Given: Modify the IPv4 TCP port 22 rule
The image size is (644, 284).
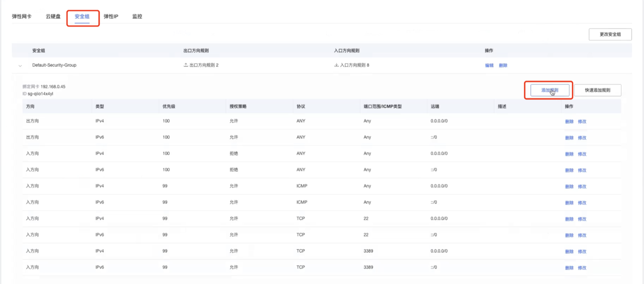Looking at the screenshot, I should (582, 219).
